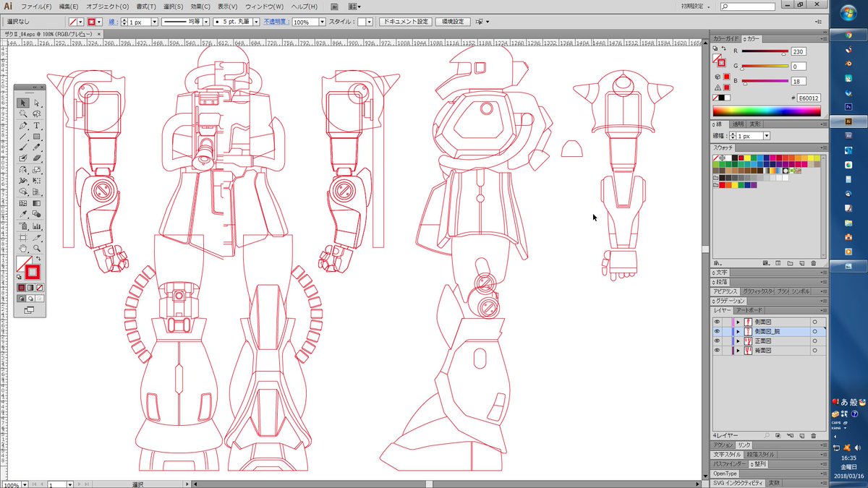Image resolution: width=868 pixels, height=488 pixels.
Task: Delete swatch using Swatches panel trash icon
Action: pos(814,263)
